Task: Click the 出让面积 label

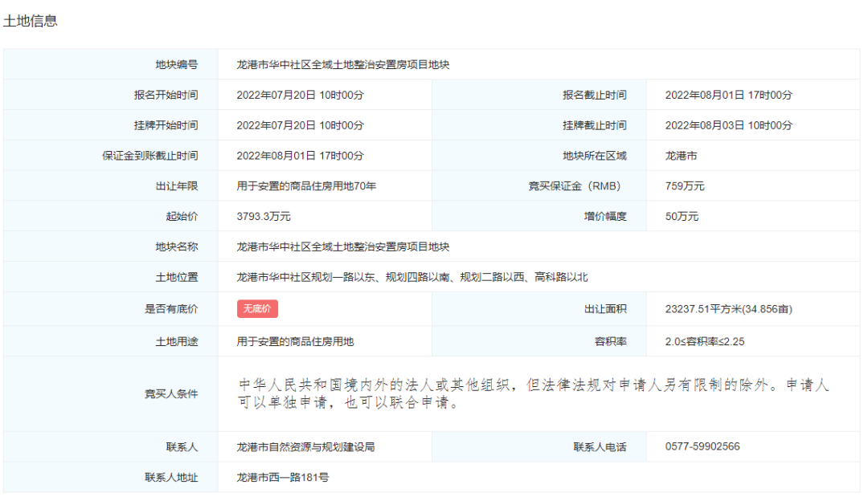Action: (x=605, y=309)
